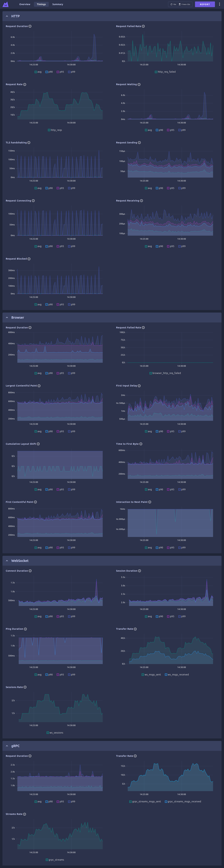The width and height of the screenshot is (224, 868).
Task: Toggle p95 in Browser First Input Delay legend
Action: point(170,432)
